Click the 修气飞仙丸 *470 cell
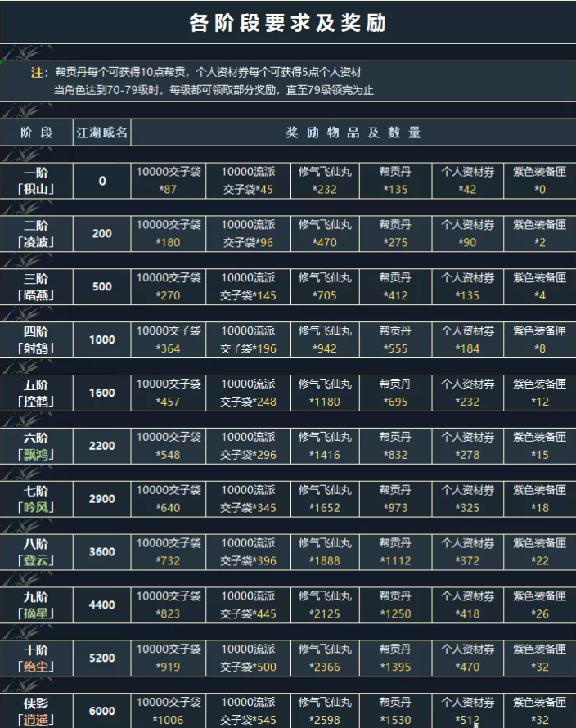Image resolution: width=576 pixels, height=728 pixels. tap(325, 234)
